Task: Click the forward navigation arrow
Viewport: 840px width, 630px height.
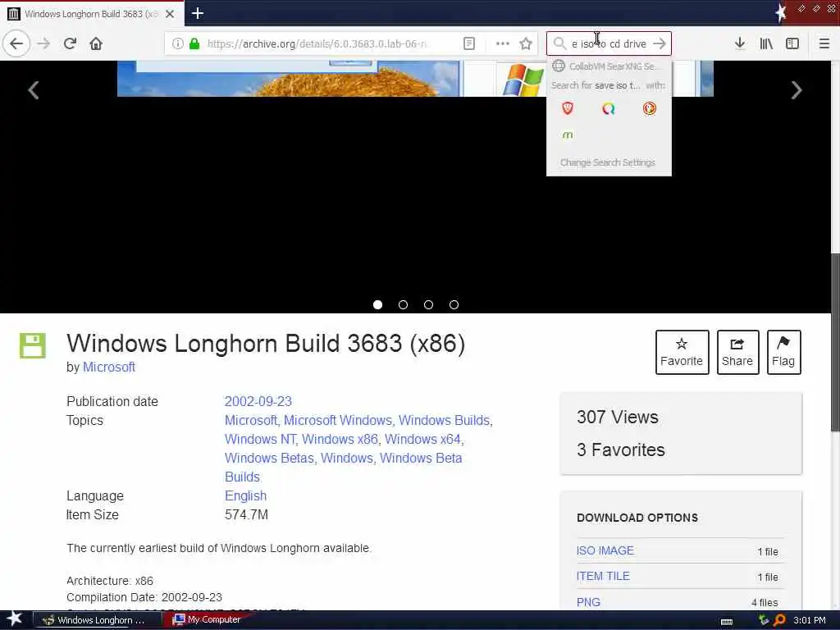Action: tap(43, 43)
